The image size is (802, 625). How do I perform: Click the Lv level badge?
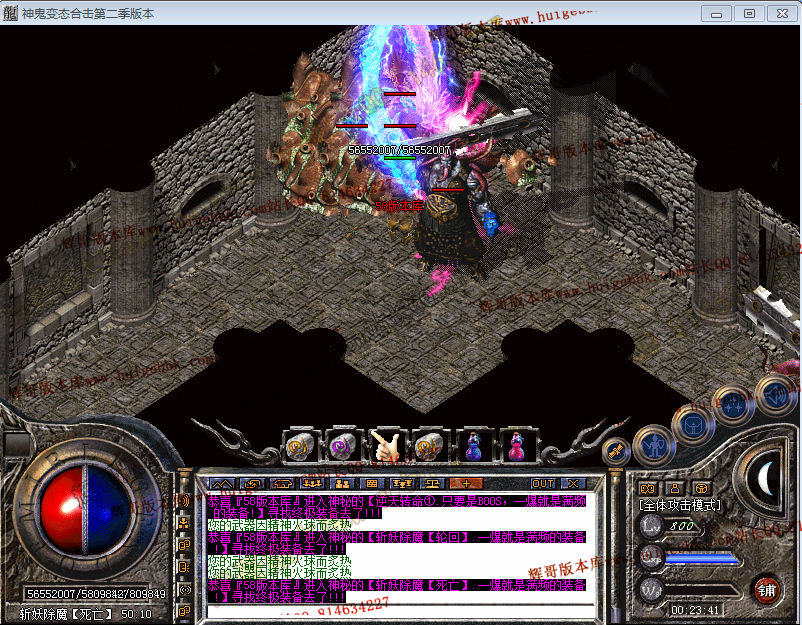(x=652, y=526)
